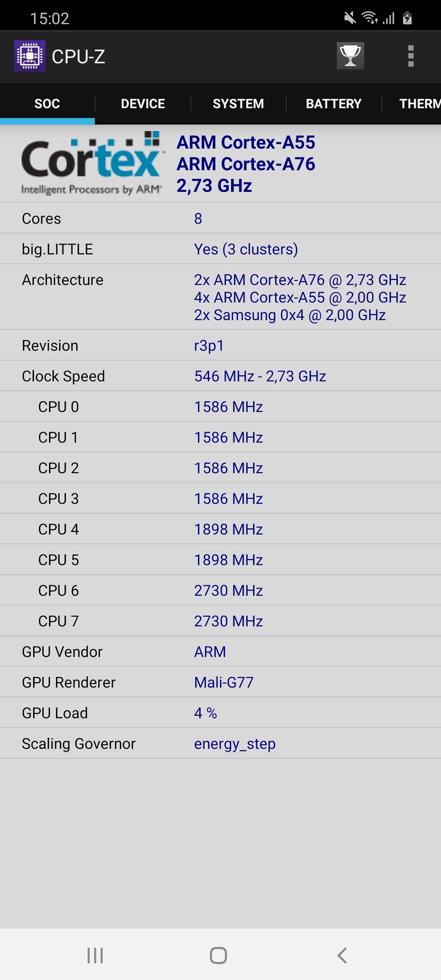Tap the Cortex processor logo image
Screen dimensions: 441x980
pyautogui.click(x=92, y=163)
